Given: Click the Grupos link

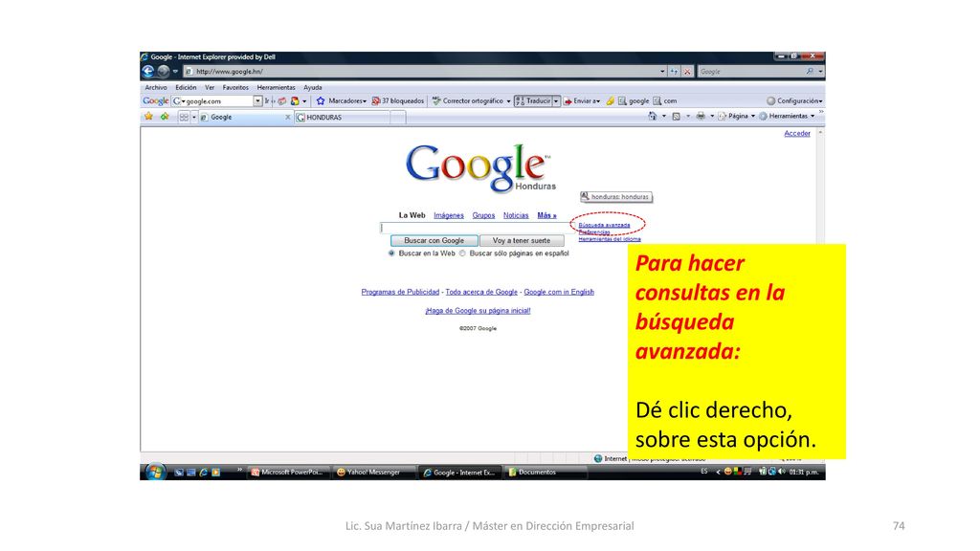Looking at the screenshot, I should (483, 215).
